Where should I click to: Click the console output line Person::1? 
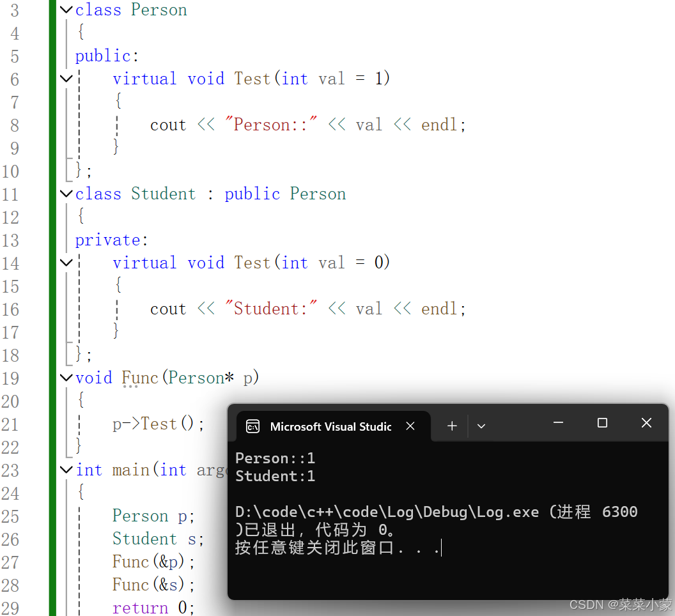tap(275, 458)
